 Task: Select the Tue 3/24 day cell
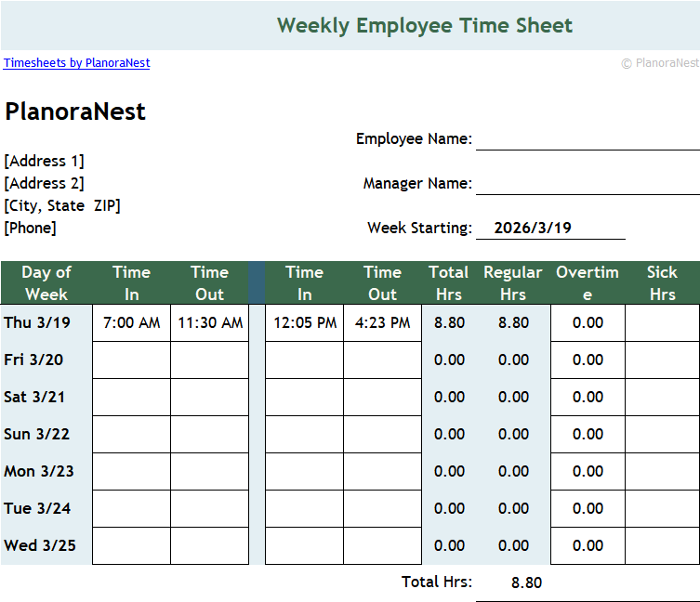click(46, 508)
